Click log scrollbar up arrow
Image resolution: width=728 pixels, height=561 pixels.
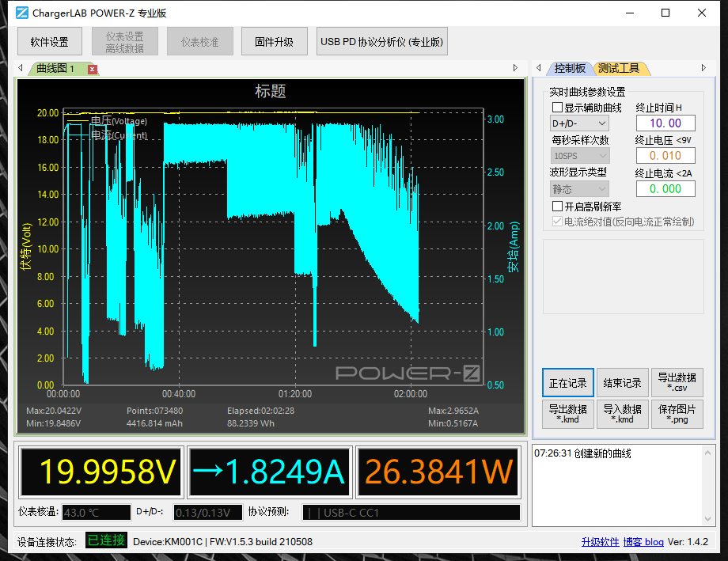coord(707,453)
